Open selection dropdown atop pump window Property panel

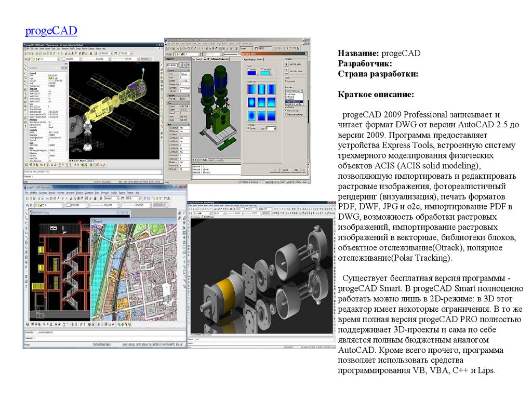(x=172, y=65)
